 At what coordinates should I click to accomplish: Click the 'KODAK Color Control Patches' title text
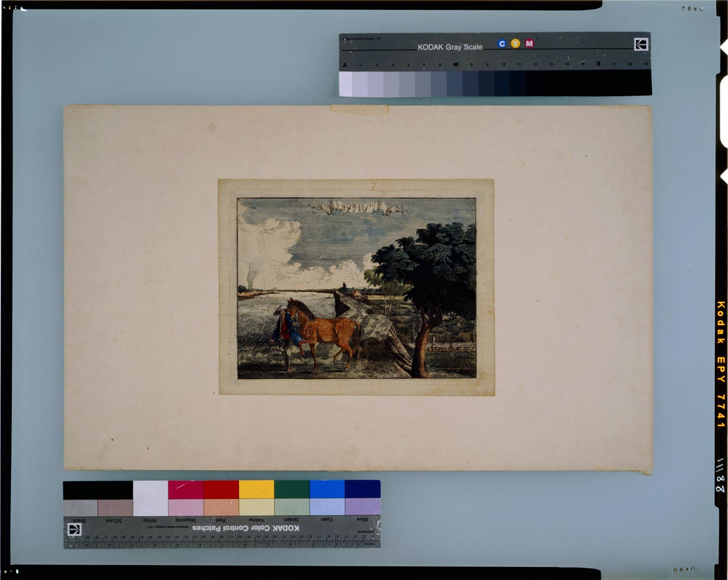[x=245, y=528]
